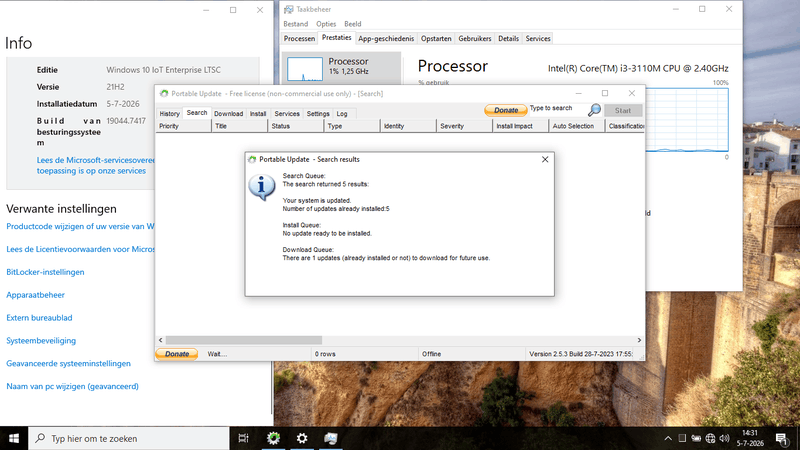800x450 pixels.
Task: Open the notification center icon
Action: tap(781, 438)
